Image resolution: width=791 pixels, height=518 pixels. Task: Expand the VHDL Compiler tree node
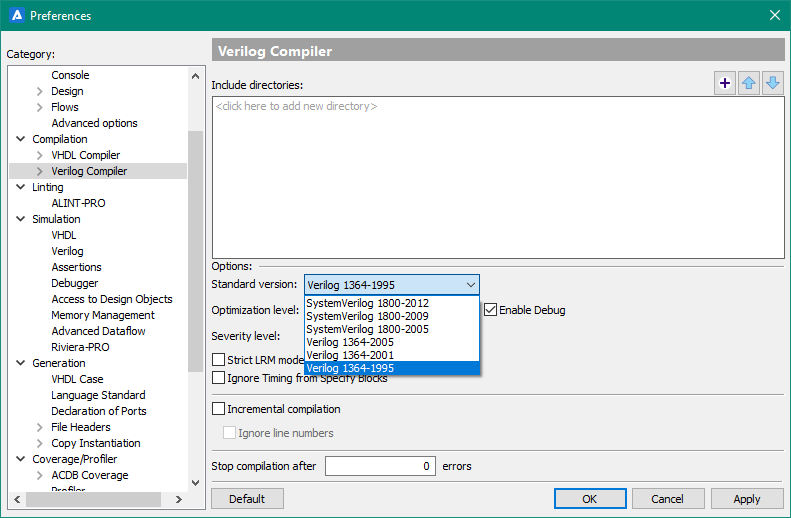click(x=40, y=155)
